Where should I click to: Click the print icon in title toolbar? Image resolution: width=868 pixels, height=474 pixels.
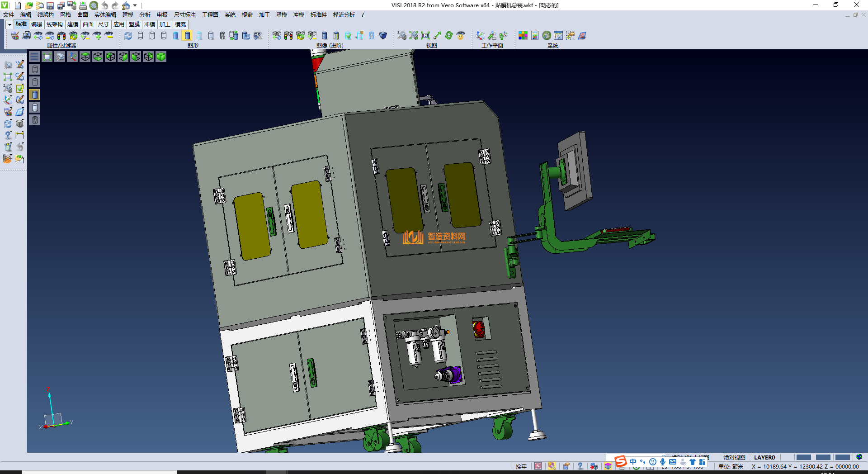coord(83,5)
